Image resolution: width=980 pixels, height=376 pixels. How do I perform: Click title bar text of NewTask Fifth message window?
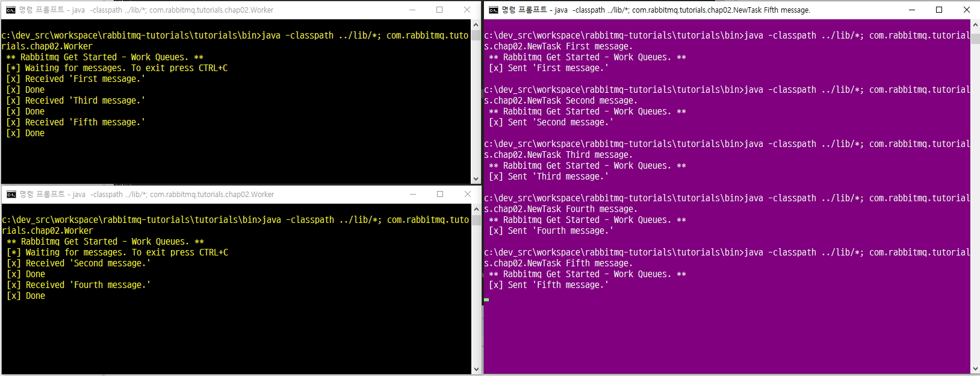pyautogui.click(x=656, y=10)
